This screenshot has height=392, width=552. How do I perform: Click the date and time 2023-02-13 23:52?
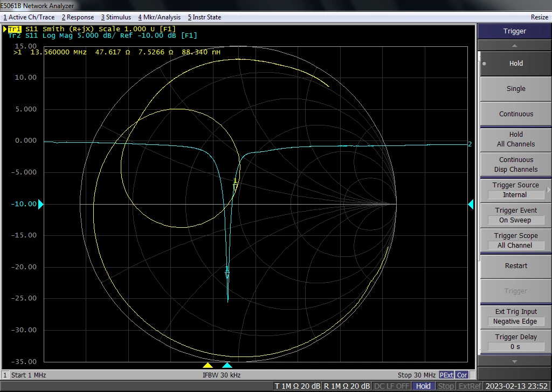pos(516,386)
